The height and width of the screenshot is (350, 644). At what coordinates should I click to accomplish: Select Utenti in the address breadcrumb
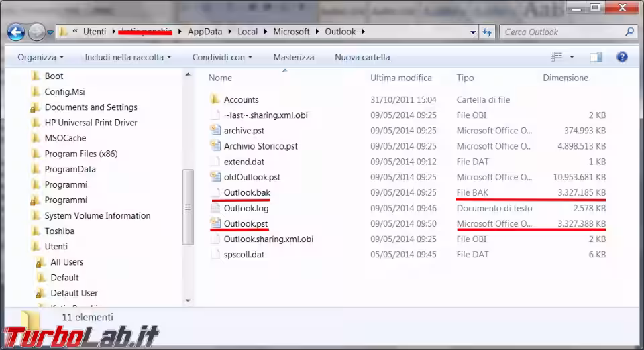(95, 32)
